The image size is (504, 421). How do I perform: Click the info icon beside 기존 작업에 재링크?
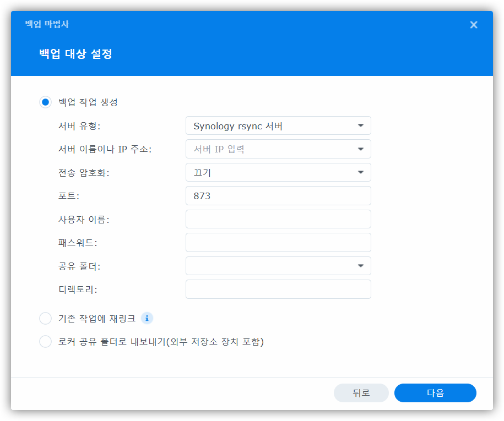point(147,318)
